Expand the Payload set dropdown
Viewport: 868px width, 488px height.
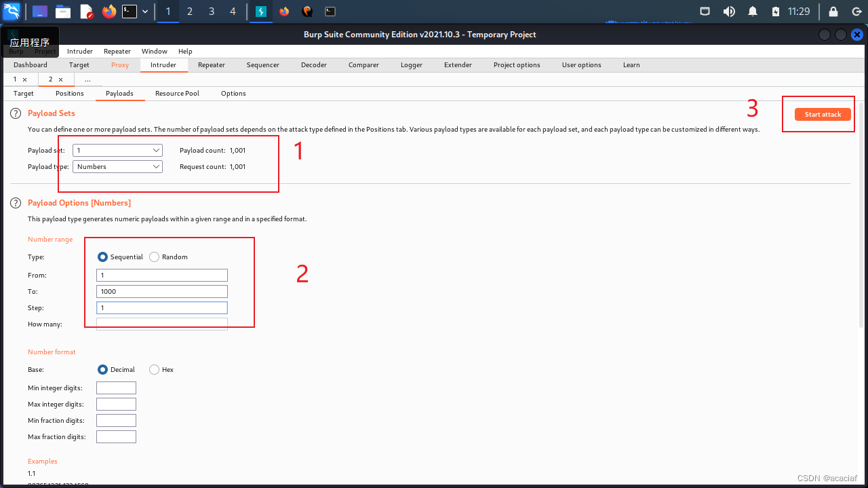(117, 150)
